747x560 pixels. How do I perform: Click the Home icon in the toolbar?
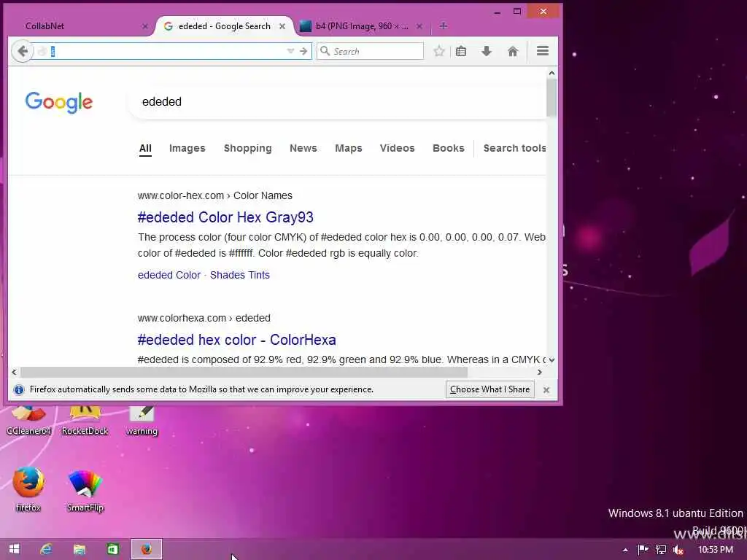point(513,51)
